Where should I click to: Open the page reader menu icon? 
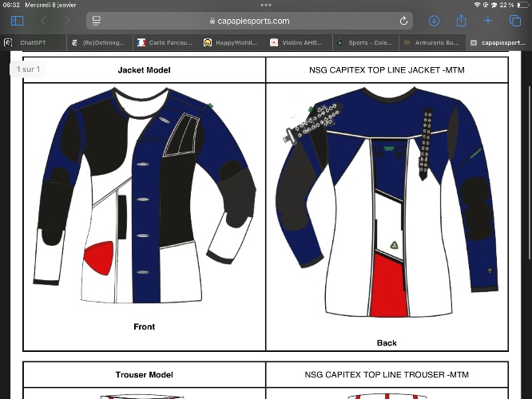(97, 21)
